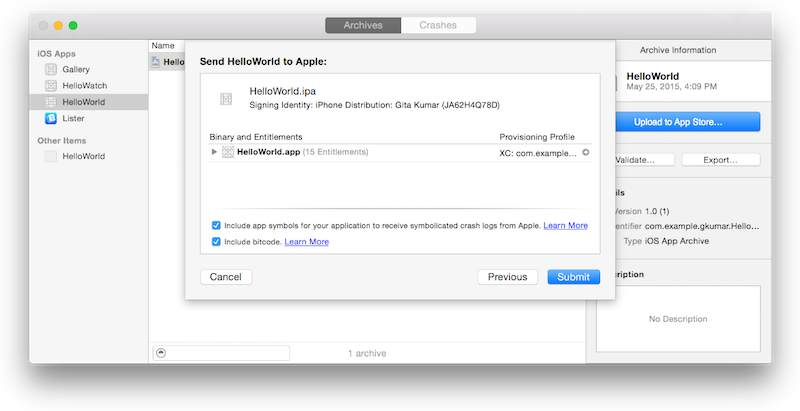Select HelloWatch text in sidebar
The image size is (800, 411).
85,86
